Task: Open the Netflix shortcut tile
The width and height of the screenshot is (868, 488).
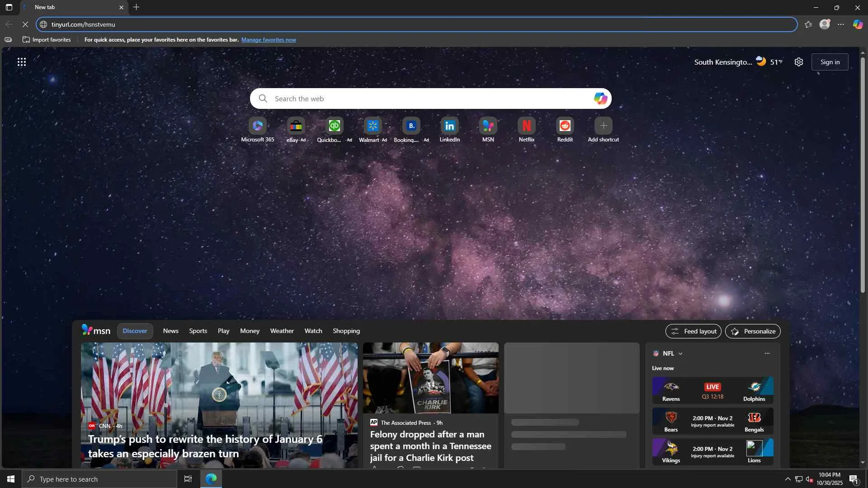Action: pyautogui.click(x=526, y=126)
